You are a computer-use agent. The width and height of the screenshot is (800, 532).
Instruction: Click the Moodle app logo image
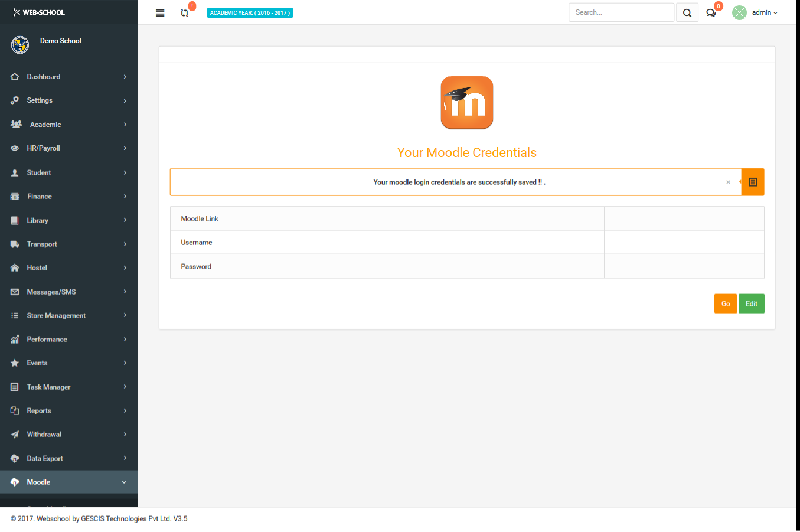click(x=467, y=103)
